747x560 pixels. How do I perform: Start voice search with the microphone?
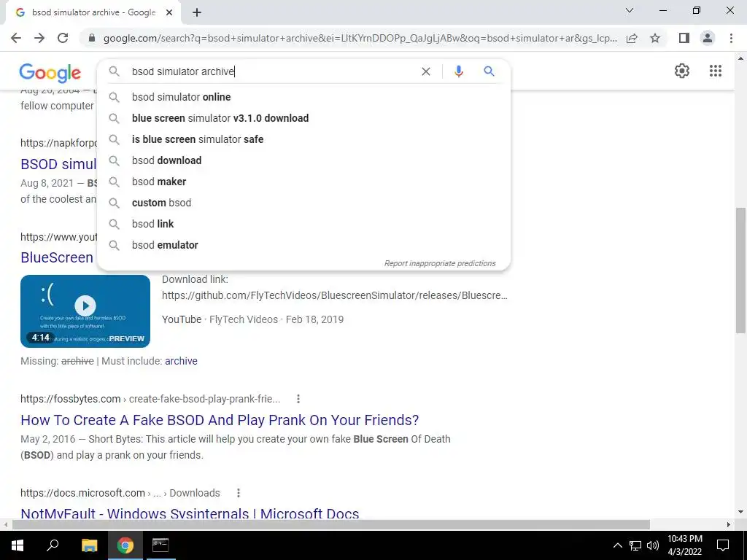(458, 71)
